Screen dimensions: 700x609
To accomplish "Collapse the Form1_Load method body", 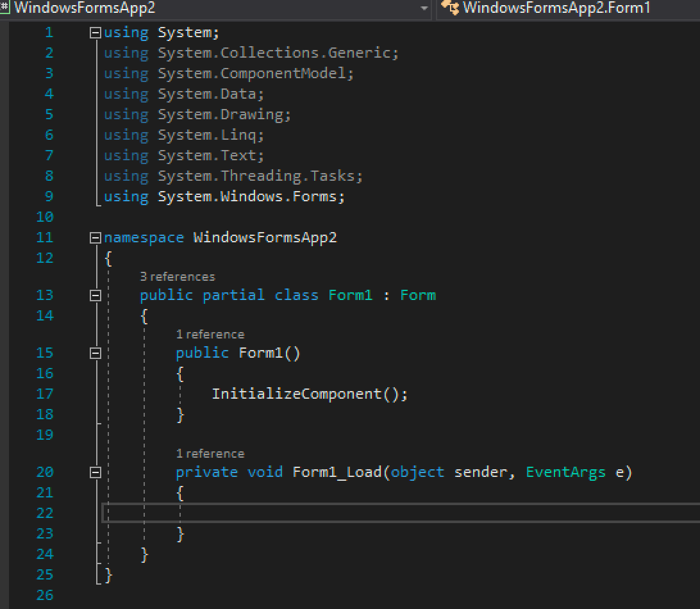I will (x=94, y=472).
